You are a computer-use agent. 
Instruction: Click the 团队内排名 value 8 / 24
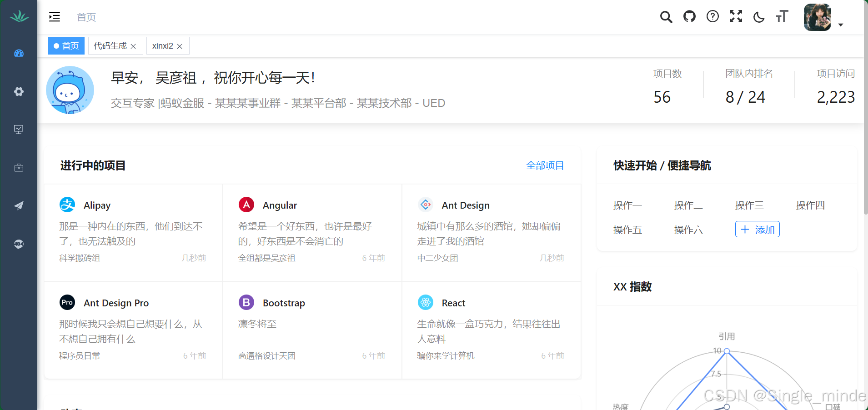pos(745,97)
